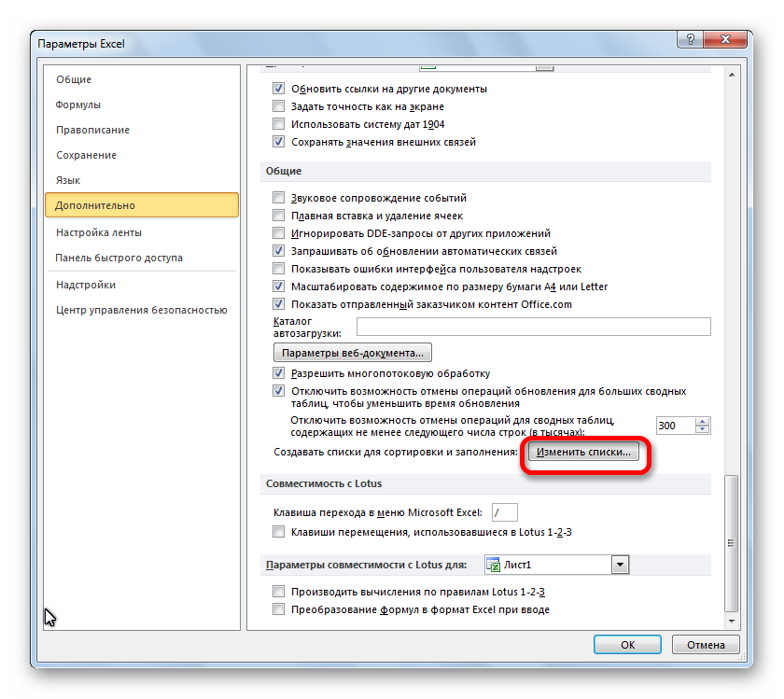
Task: Close the Параметры Excel dialog
Action: pos(725,39)
